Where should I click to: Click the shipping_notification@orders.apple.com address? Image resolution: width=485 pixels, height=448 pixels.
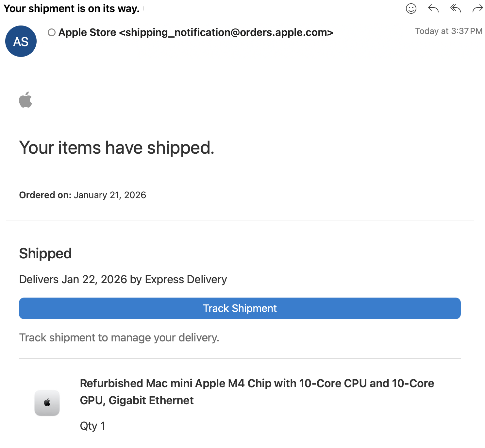226,32
